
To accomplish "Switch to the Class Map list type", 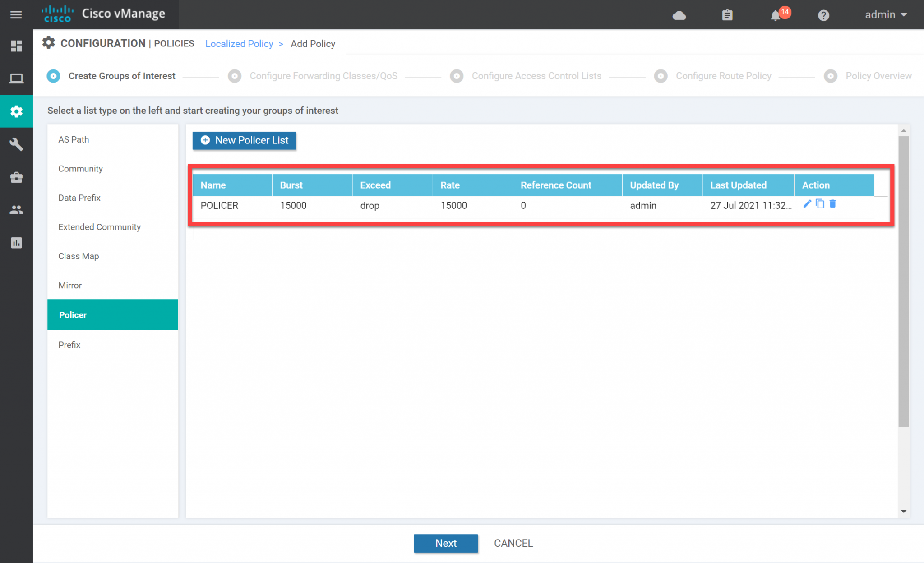I will tap(79, 256).
